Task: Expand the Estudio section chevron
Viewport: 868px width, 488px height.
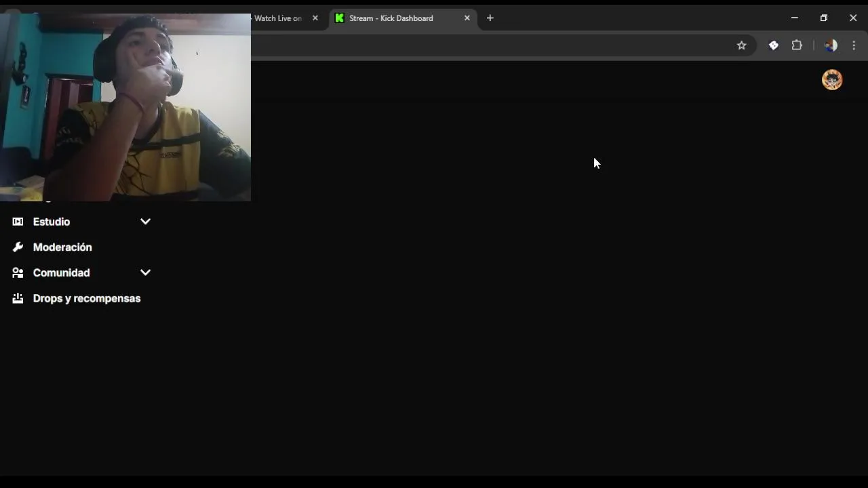Action: pyautogui.click(x=145, y=222)
